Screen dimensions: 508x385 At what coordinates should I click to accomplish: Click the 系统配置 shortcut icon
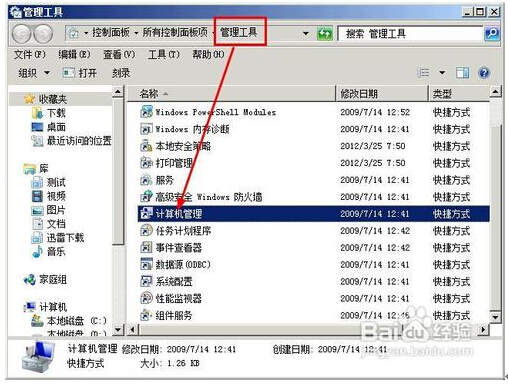point(146,282)
